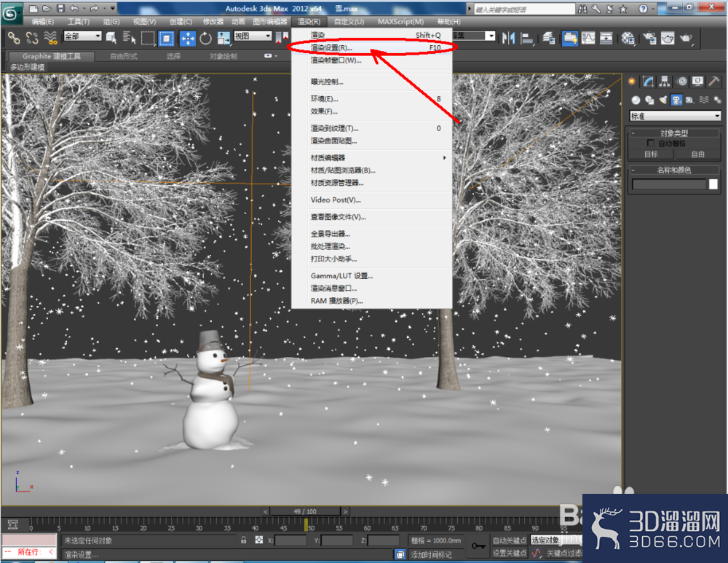Activate the Select and Link tool
This screenshot has width=728, height=563.
(14, 38)
